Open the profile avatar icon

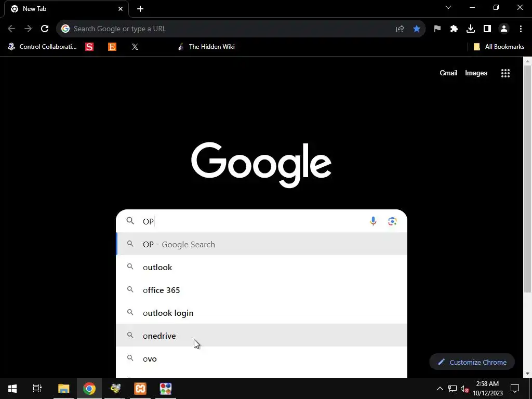pyautogui.click(x=504, y=29)
